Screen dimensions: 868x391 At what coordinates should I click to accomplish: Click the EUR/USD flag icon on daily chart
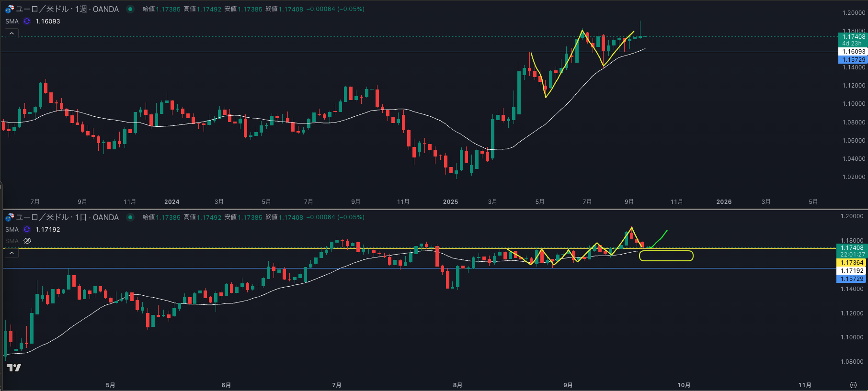(10, 218)
